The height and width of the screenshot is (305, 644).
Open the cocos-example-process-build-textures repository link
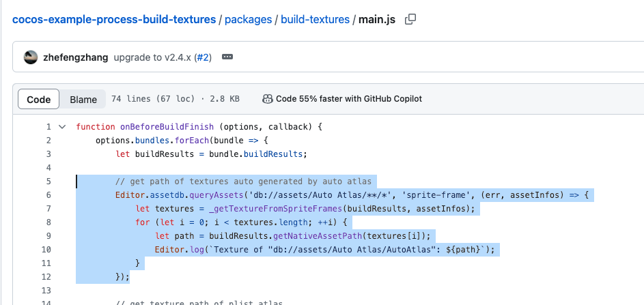114,19
